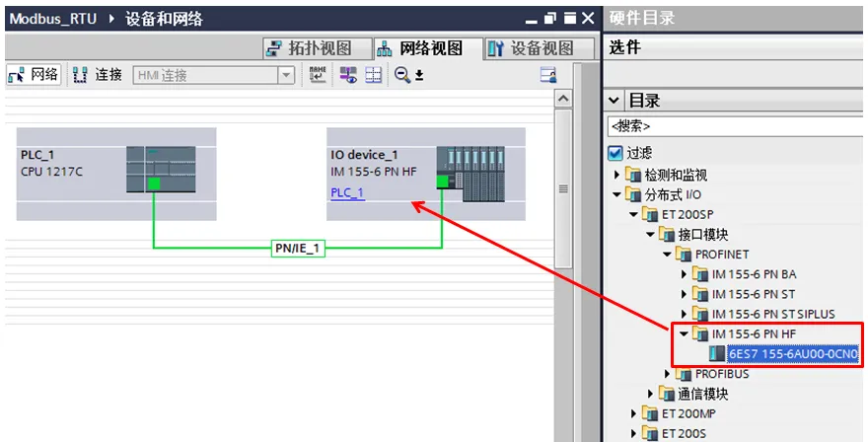This screenshot has height=442, width=868.
Task: Collapse the PROFINET folder
Action: pos(667,255)
